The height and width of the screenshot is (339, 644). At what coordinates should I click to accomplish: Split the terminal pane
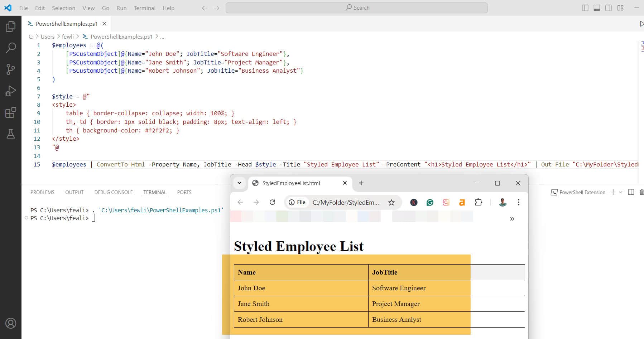(631, 192)
